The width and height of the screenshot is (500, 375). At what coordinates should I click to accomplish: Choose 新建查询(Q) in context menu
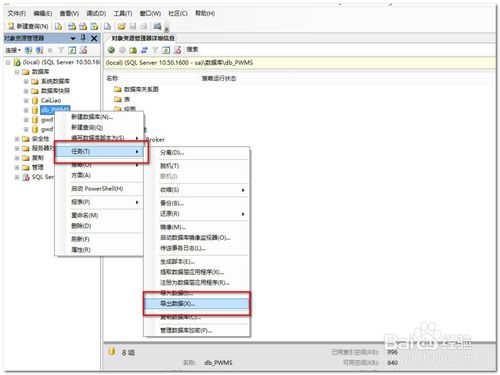click(99, 127)
